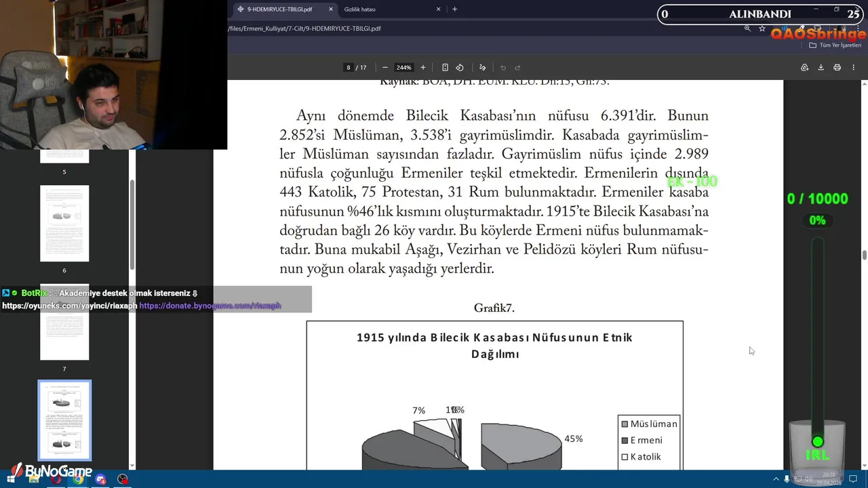Image resolution: width=868 pixels, height=488 pixels.
Task: Click the thumbnail sidebar scrollbar
Action: point(132,226)
